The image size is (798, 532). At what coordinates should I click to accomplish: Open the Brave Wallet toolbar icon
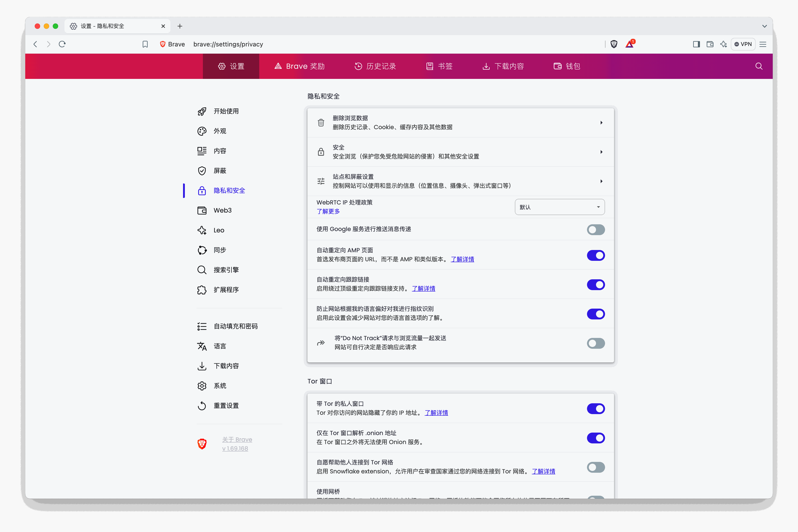coord(710,44)
